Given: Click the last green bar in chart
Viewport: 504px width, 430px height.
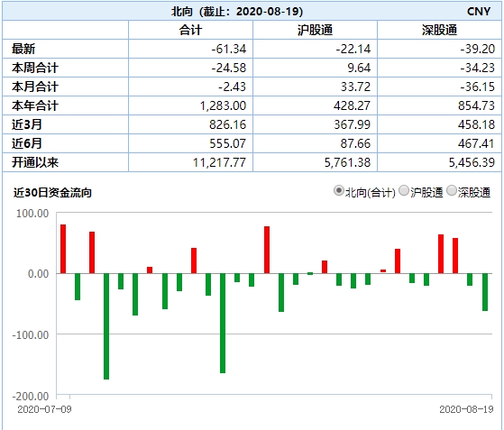Looking at the screenshot, I should click(485, 292).
